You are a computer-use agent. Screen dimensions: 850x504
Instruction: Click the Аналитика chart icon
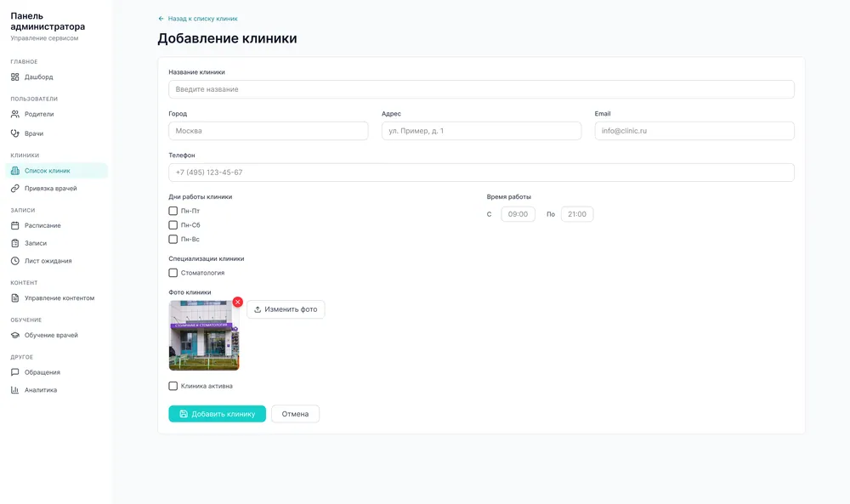[15, 389]
